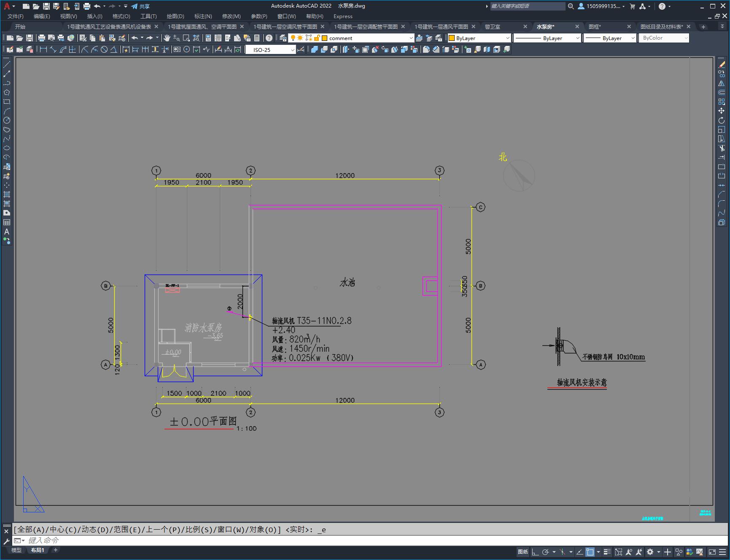This screenshot has width=730, height=560.
Task: Select the Circle tool in left toolbar
Action: (x=7, y=120)
